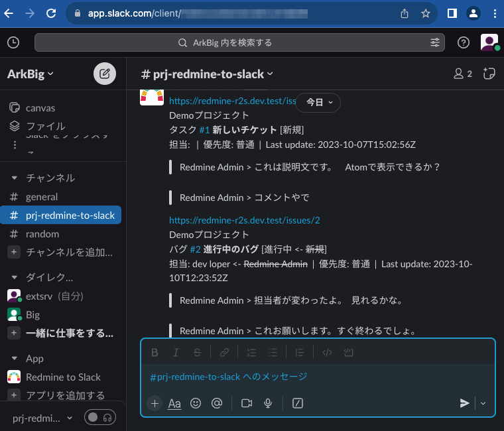Insert inline code formatting
The width and height of the screenshot is (504, 431).
coord(327,353)
